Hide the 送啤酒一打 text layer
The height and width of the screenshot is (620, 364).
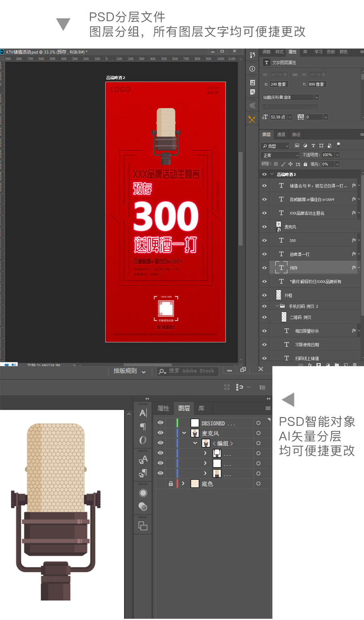[265, 254]
